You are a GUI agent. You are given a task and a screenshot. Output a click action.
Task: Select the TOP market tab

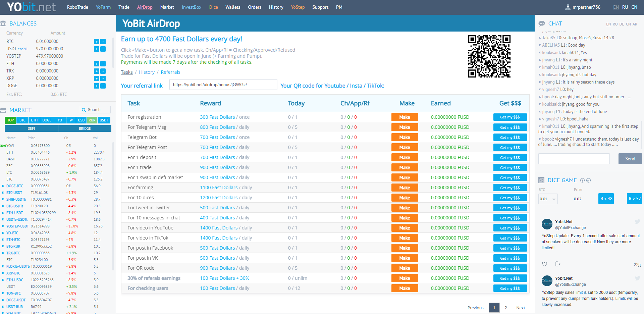click(10, 120)
